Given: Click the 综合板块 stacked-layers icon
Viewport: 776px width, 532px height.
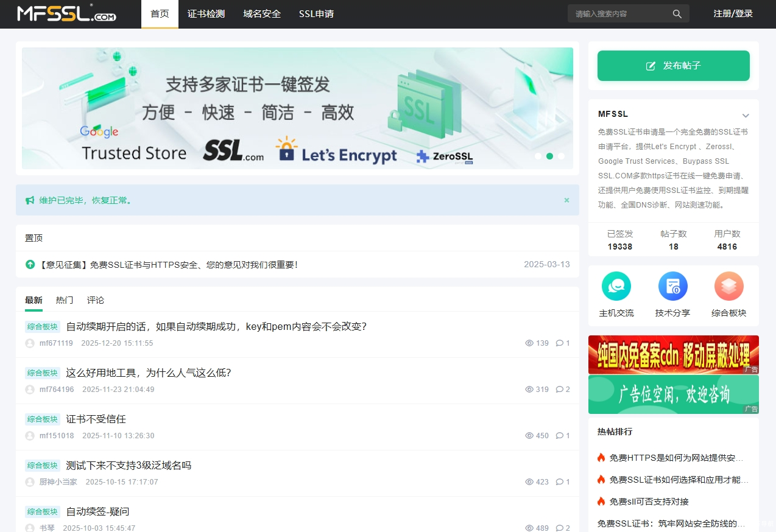Looking at the screenshot, I should 728,286.
